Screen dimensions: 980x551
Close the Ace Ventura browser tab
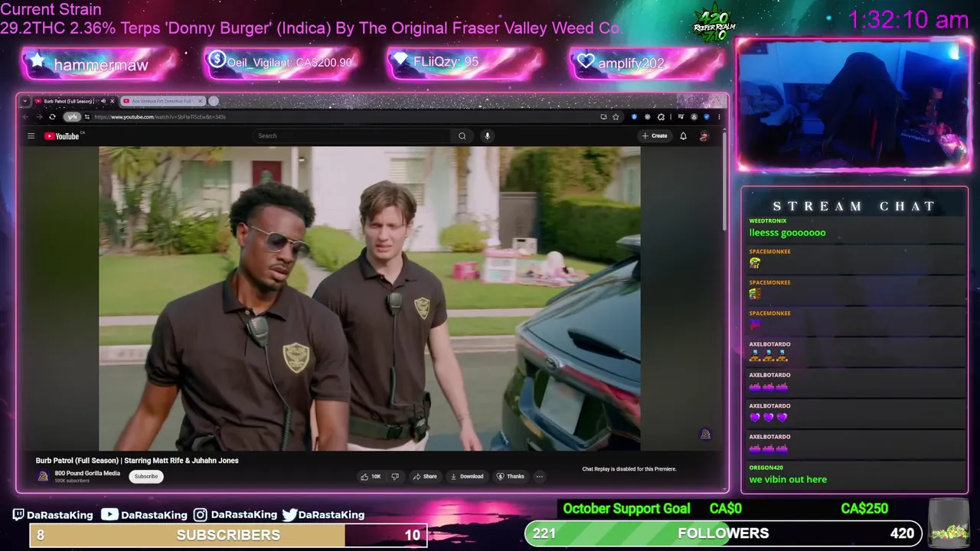point(201,101)
